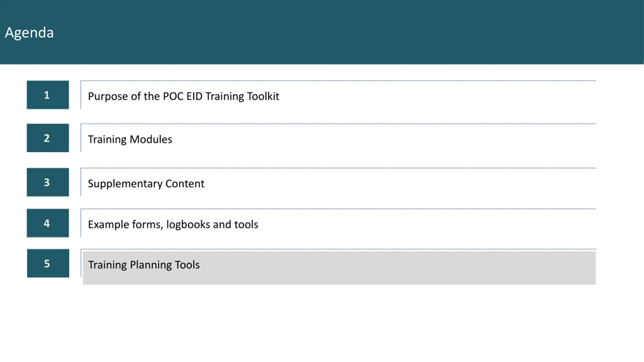Click the dotted text box around Training Modules
644x362 pixels.
[x=338, y=138]
